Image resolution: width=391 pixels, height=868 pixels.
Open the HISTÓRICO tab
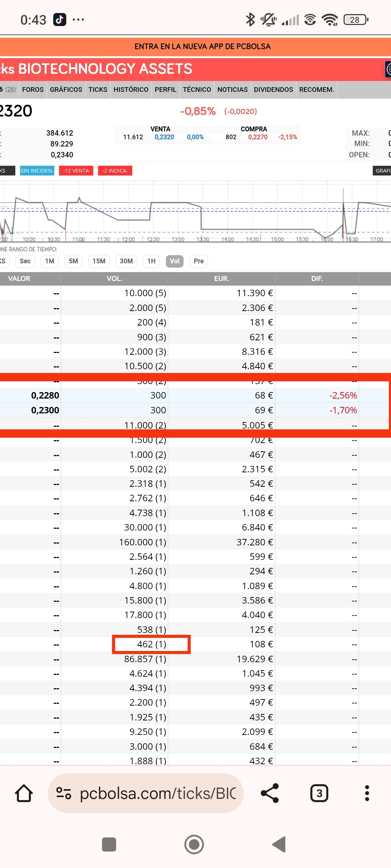tap(131, 90)
